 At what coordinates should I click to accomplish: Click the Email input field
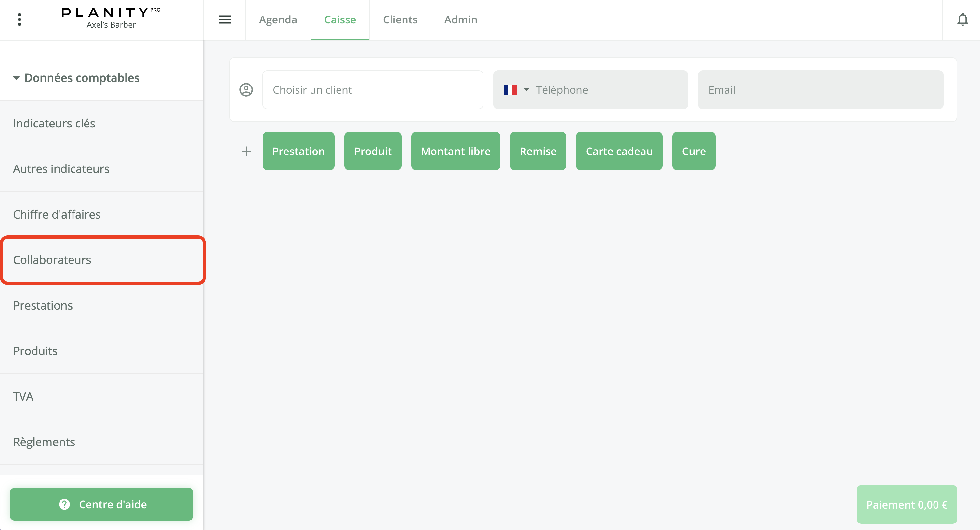click(x=820, y=90)
